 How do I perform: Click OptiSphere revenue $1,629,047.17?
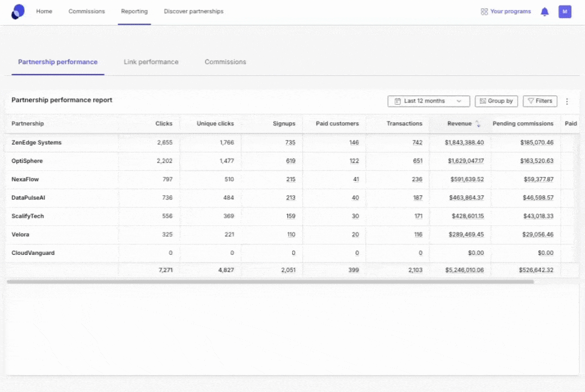pyautogui.click(x=466, y=161)
